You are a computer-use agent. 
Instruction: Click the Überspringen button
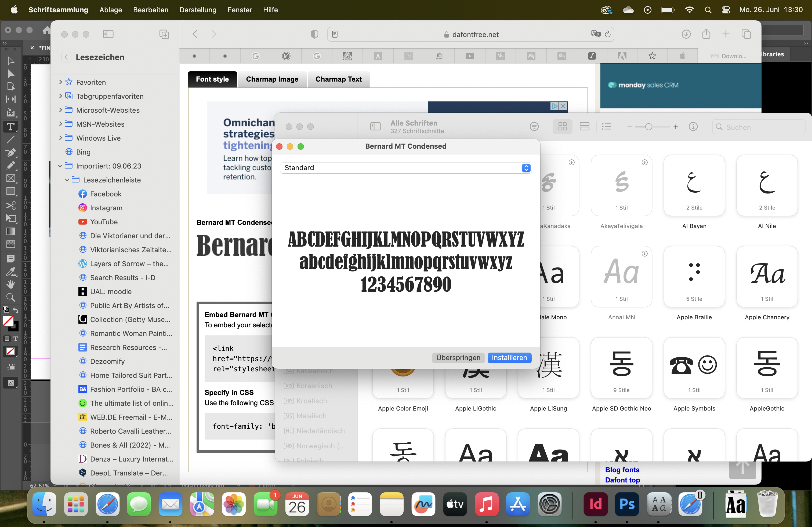pos(458,358)
